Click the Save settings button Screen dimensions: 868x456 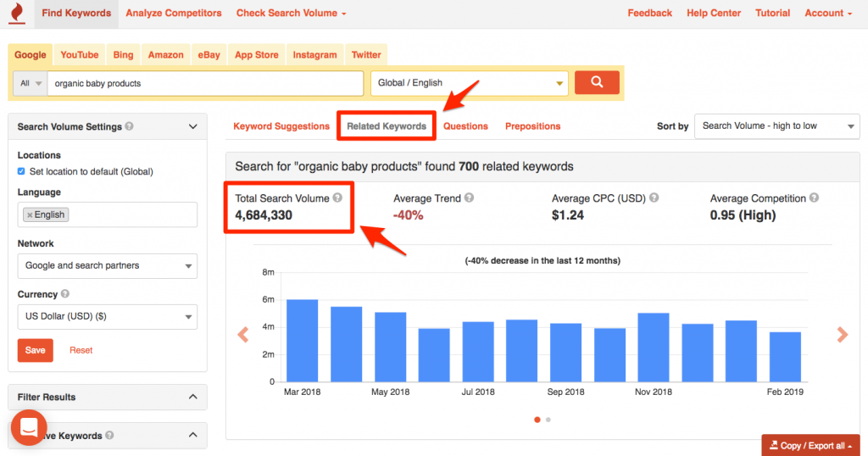pos(35,350)
